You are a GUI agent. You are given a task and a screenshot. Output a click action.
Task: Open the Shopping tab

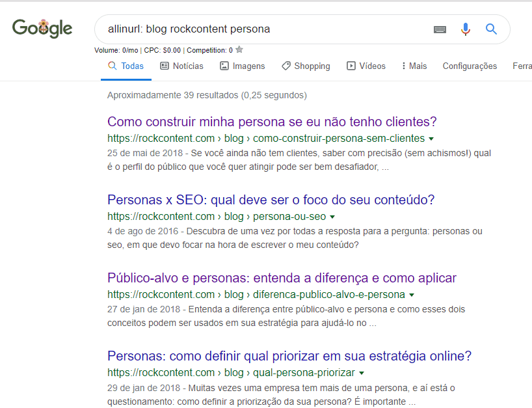[x=306, y=66]
